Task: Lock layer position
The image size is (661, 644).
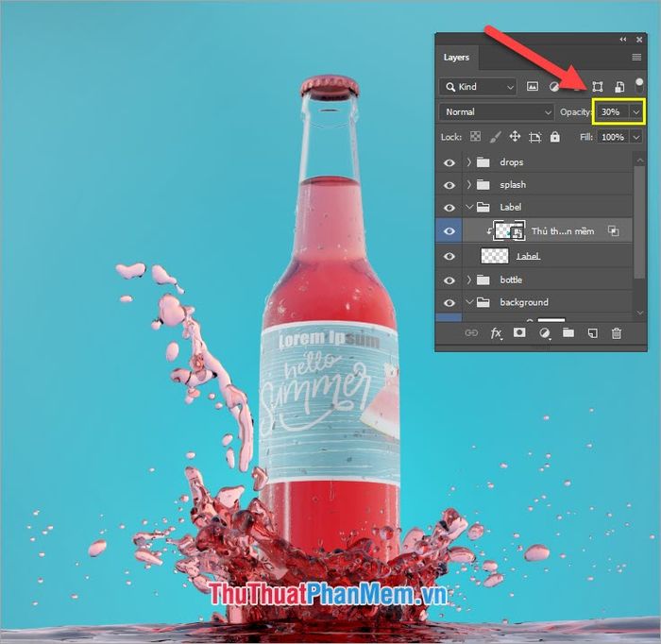Action: click(515, 137)
